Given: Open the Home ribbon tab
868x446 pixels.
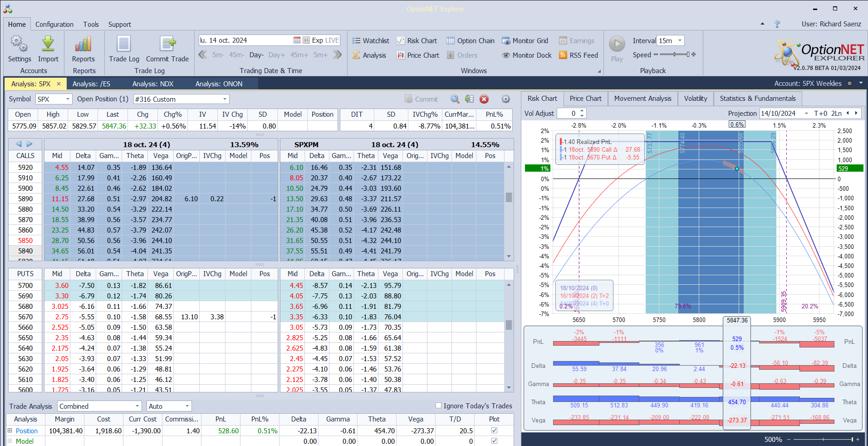Looking at the screenshot, I should [x=17, y=24].
